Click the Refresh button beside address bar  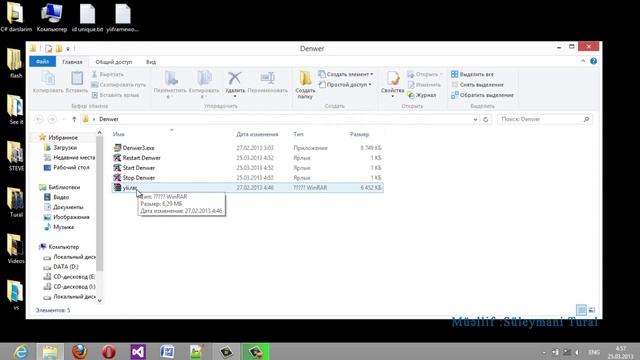[x=486, y=119]
